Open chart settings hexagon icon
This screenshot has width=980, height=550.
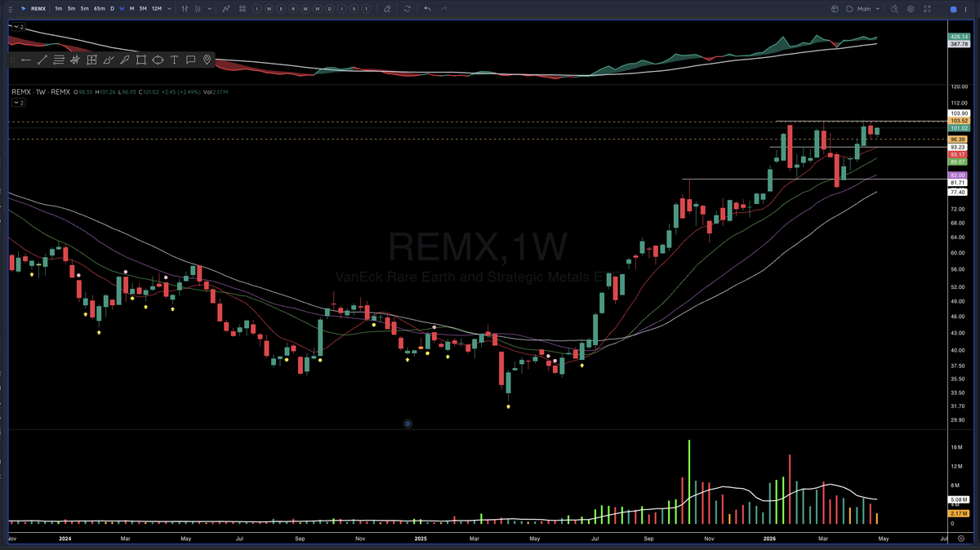[911, 8]
